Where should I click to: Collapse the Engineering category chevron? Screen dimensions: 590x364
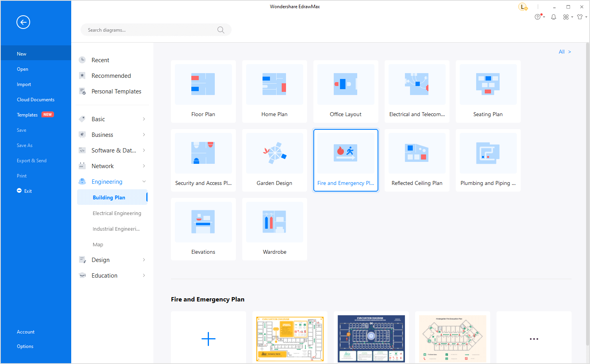(144, 181)
